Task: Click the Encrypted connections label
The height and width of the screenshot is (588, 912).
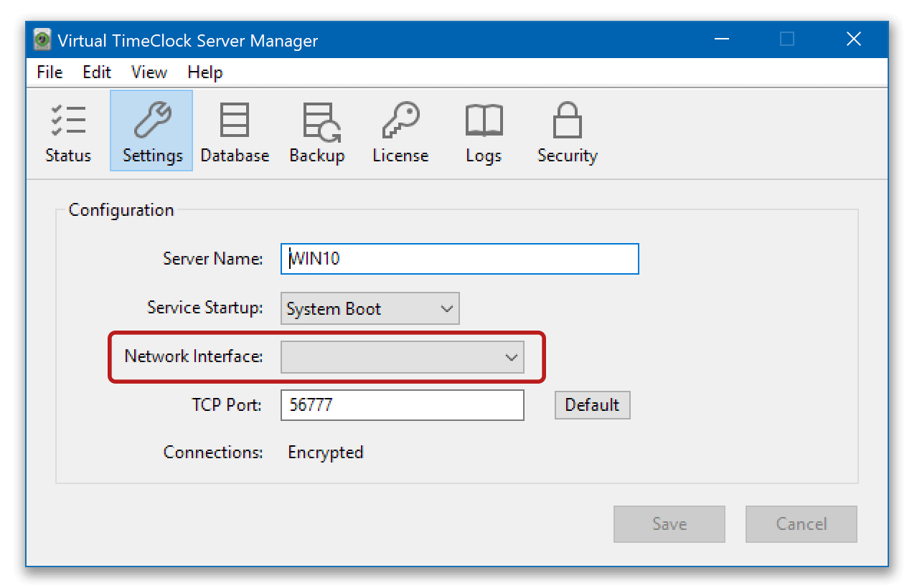Action: (x=325, y=452)
